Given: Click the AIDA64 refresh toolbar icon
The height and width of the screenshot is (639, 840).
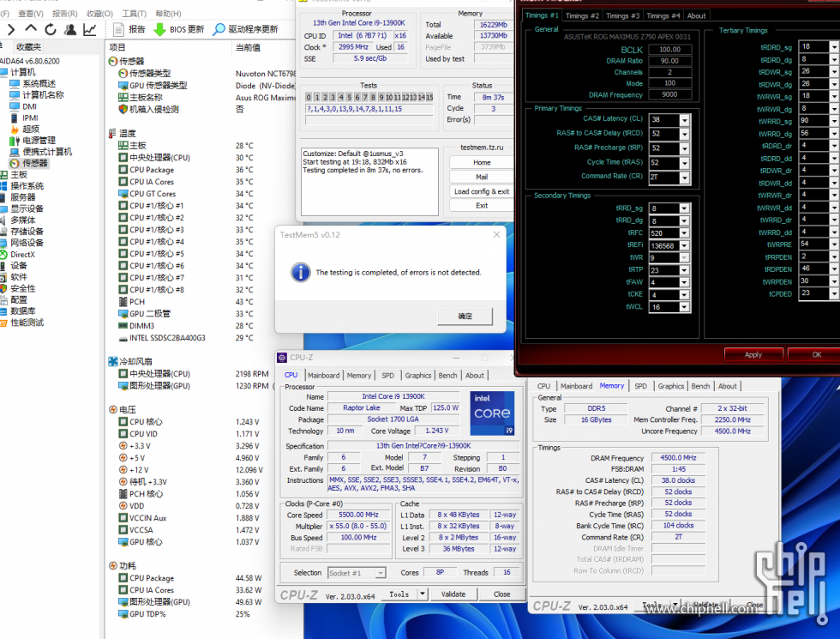Looking at the screenshot, I should (51, 29).
